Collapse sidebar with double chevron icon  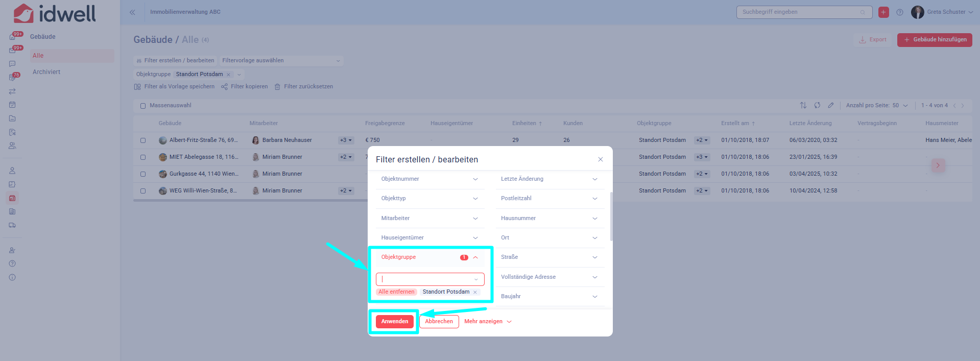coord(132,12)
